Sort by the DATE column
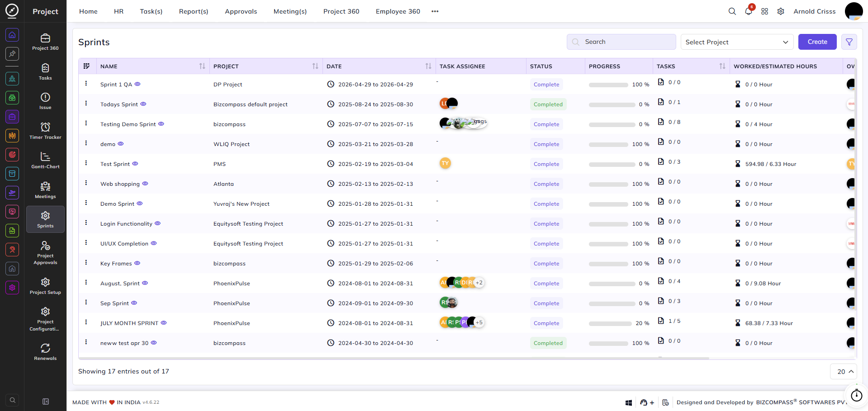This screenshot has width=868, height=411. click(x=428, y=66)
